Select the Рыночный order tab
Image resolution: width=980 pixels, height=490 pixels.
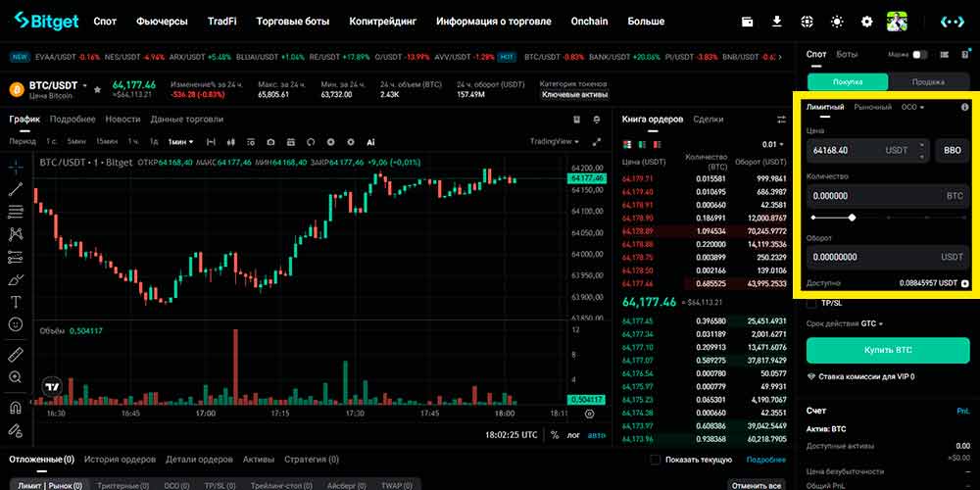[872, 107]
